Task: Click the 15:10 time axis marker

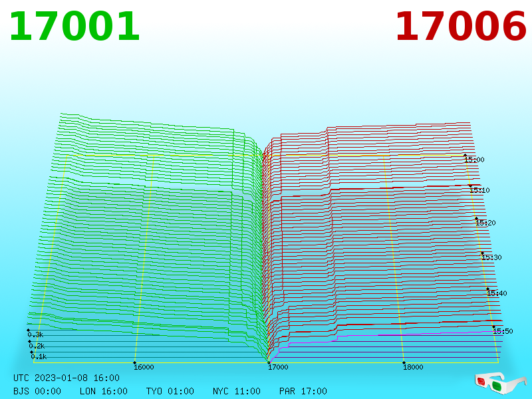Action: click(x=479, y=190)
